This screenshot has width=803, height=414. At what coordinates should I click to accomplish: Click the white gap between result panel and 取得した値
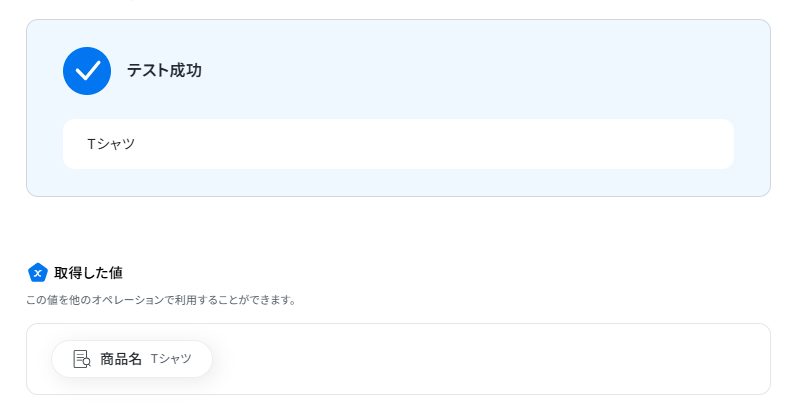point(400,228)
